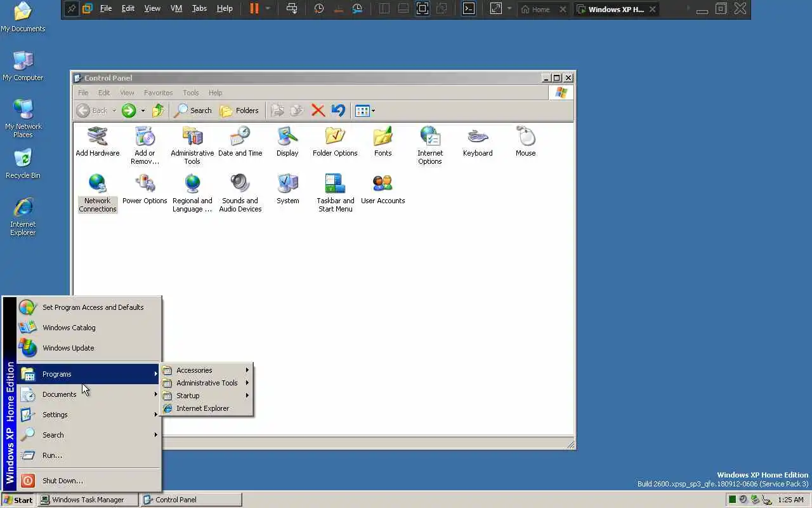Open Regional and Language options
Image resolution: width=812 pixels, height=508 pixels.
point(192,193)
